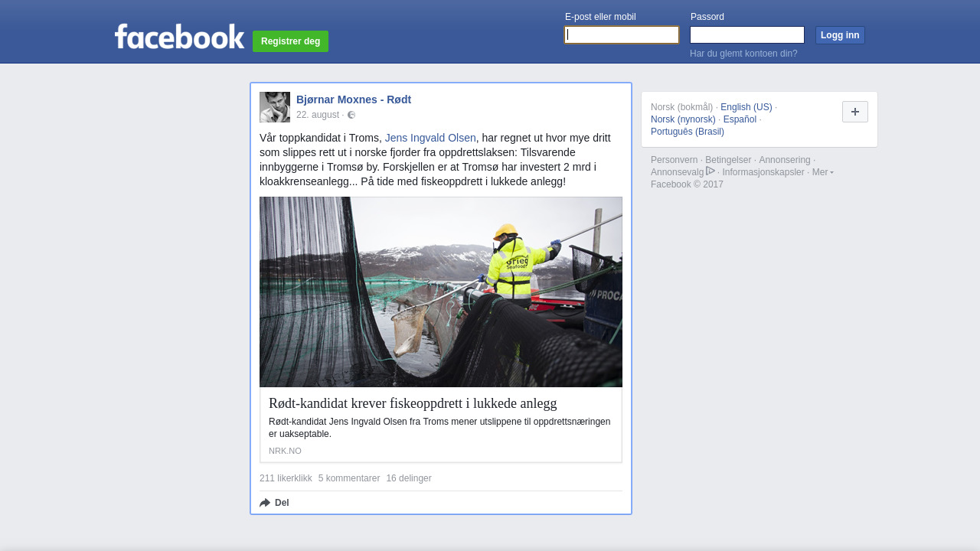980x551 pixels.
Task: Click the public globe icon beside the post date
Action: click(351, 115)
